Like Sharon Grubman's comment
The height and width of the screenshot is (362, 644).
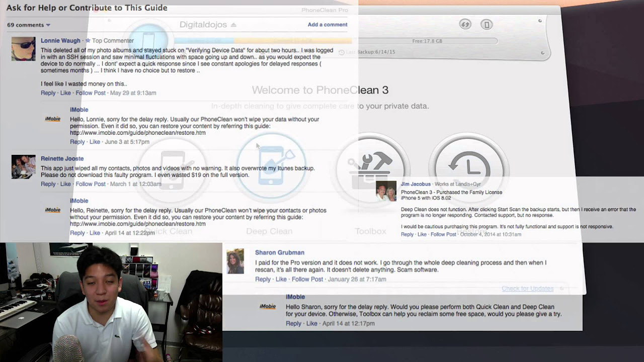click(281, 279)
